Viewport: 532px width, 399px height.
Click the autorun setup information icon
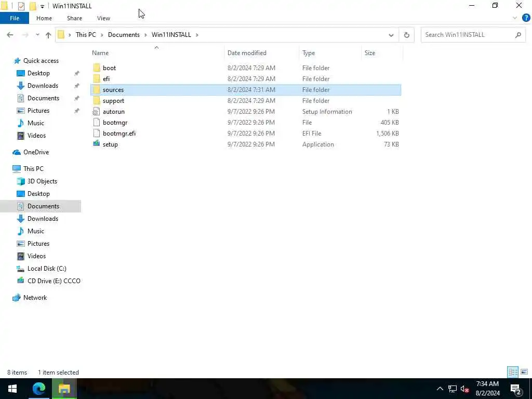tap(97, 112)
